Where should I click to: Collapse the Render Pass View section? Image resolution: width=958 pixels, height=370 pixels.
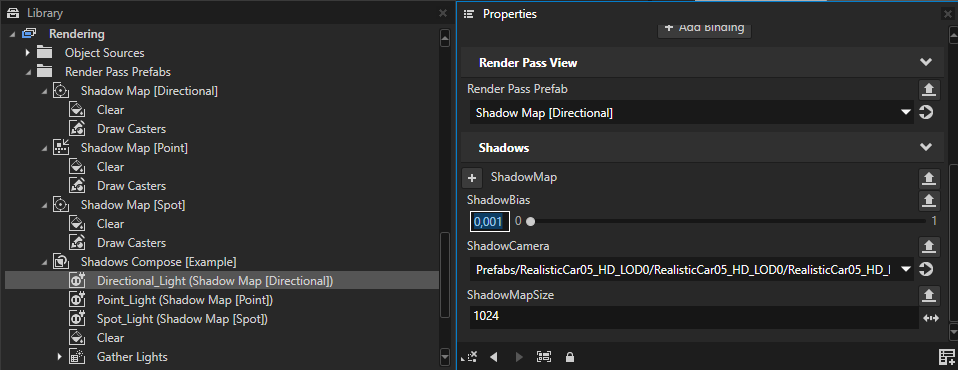point(926,62)
